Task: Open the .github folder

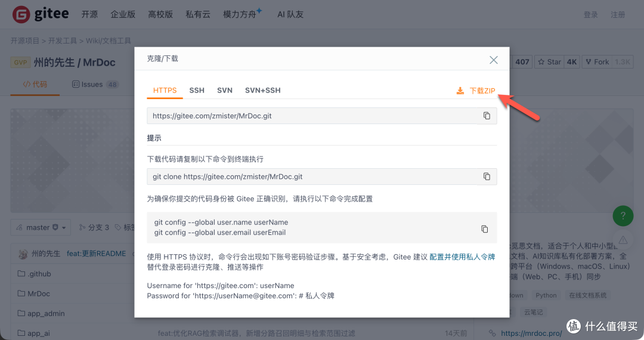Action: [39, 274]
